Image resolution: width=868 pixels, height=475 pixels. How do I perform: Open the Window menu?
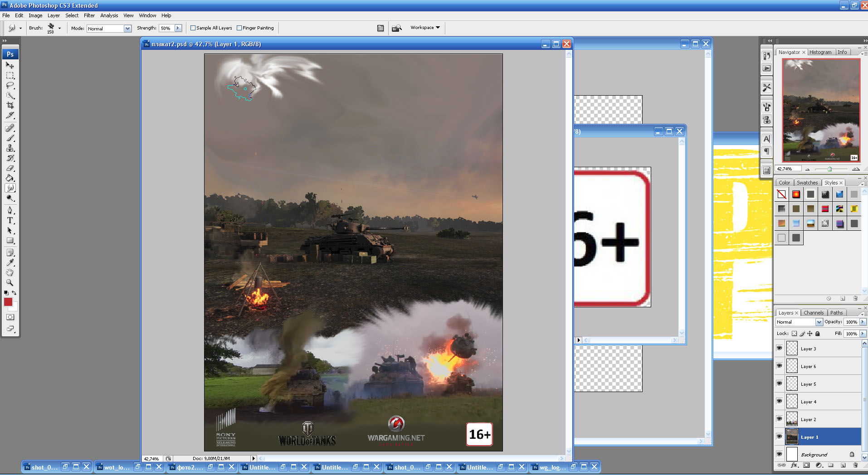coord(147,15)
